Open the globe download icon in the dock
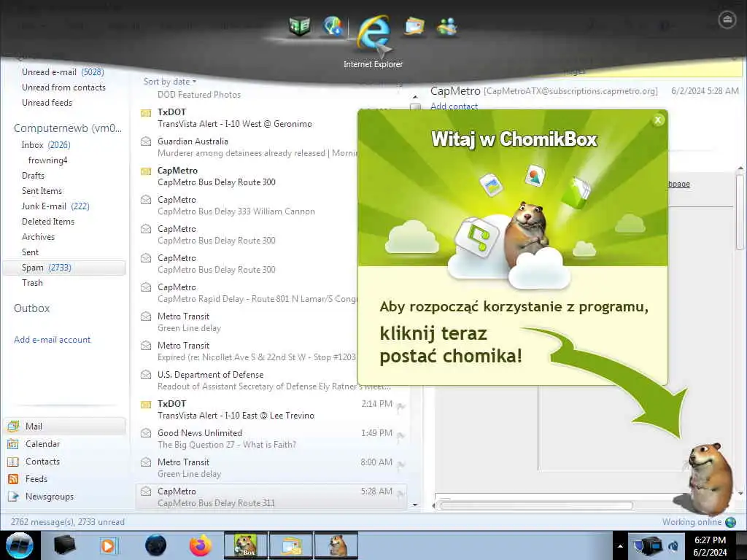Screen dimensions: 747x560 (x=333, y=26)
